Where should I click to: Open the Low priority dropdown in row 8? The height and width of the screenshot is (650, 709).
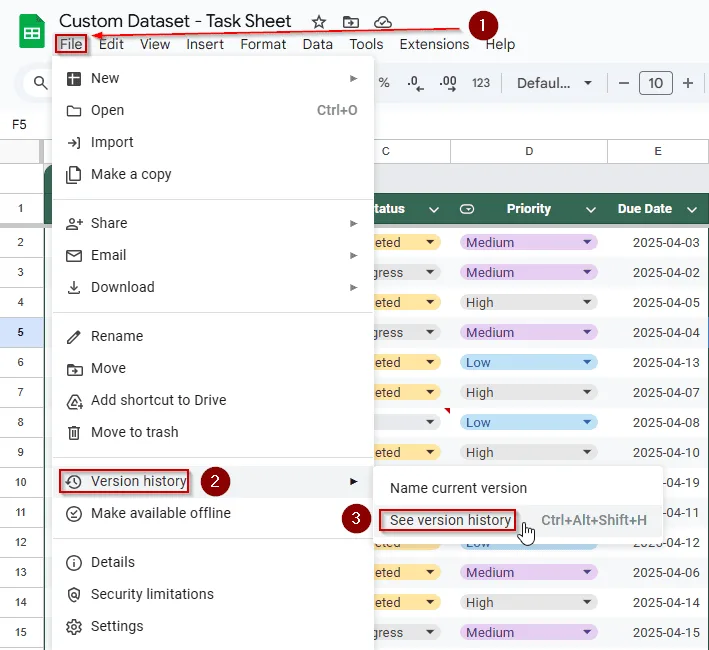[587, 422]
